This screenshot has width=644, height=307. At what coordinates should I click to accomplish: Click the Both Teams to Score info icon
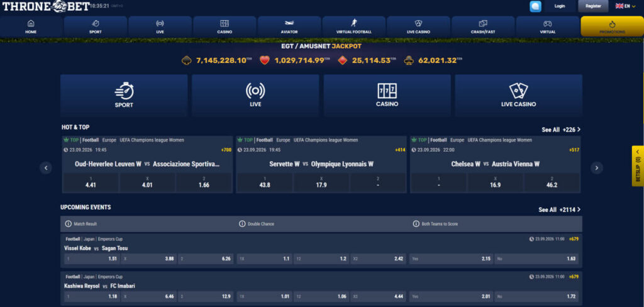416,224
